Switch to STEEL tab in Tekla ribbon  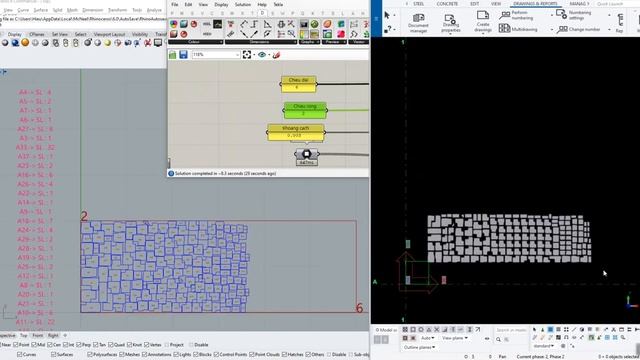tap(418, 4)
